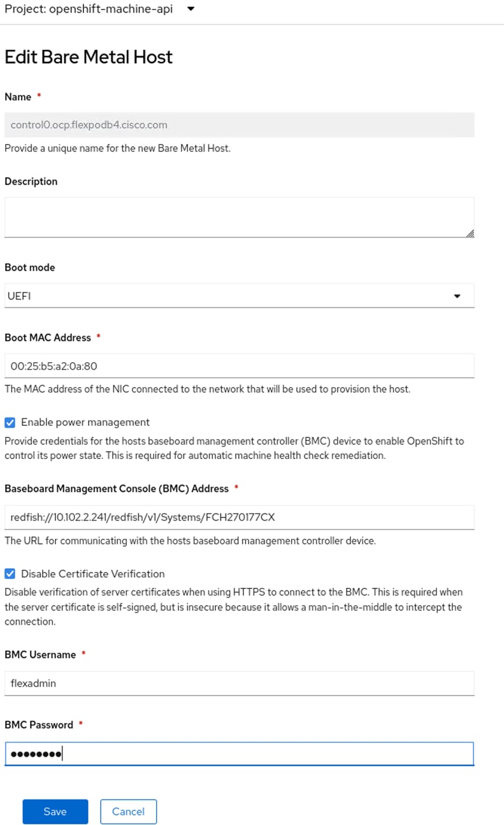Uncheck Disable Certificate Verification checkbox
The image size is (504, 825).
(x=10, y=574)
